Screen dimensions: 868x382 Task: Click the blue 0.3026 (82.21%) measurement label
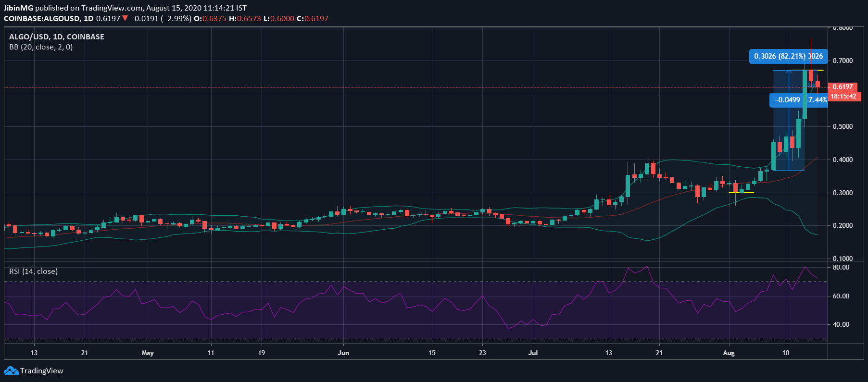click(x=788, y=56)
